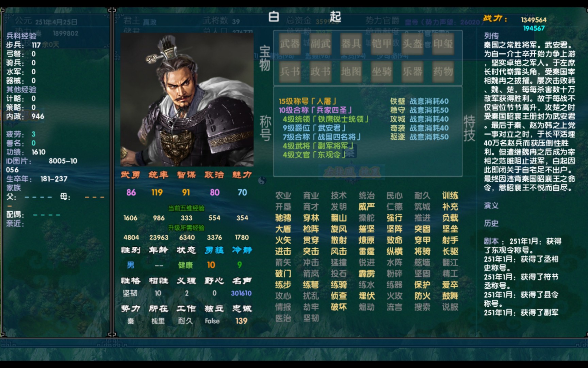Select the title 15级称号「人屠」
The width and height of the screenshot is (588, 368).
[308, 101]
